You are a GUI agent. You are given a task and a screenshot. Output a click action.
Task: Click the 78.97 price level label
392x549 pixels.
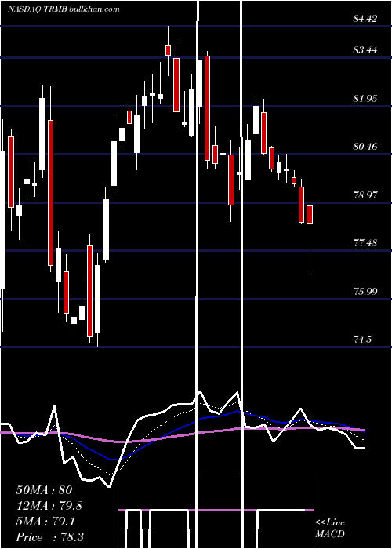[x=365, y=195]
